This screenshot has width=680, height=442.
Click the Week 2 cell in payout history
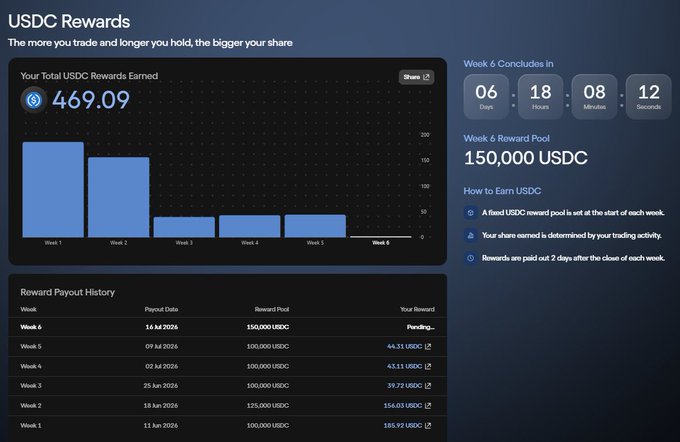[31, 406]
